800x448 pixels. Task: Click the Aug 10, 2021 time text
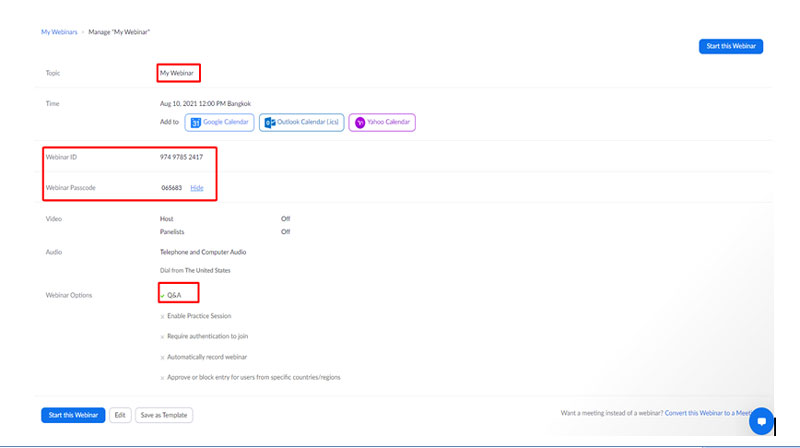[x=205, y=103]
